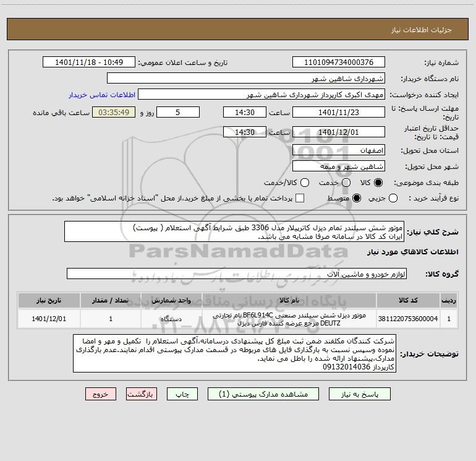The image size is (476, 461).
Task: Click the buyer name field شهرداری شاهین شهر
Action: pos(246,78)
